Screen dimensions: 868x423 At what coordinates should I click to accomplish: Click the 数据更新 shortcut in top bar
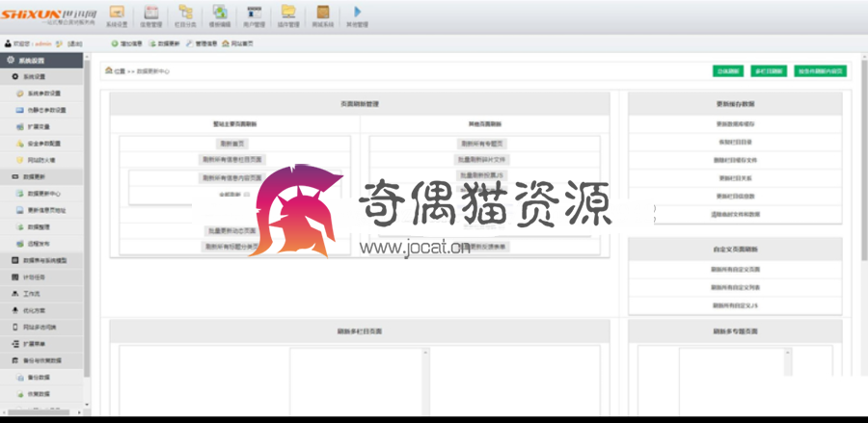[164, 43]
